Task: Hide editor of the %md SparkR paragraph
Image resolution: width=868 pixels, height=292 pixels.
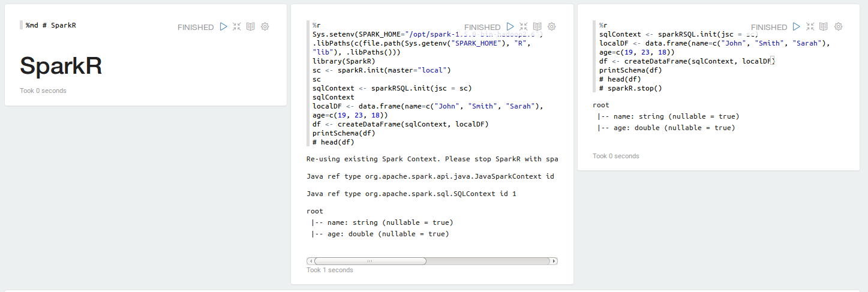Action: tap(237, 27)
